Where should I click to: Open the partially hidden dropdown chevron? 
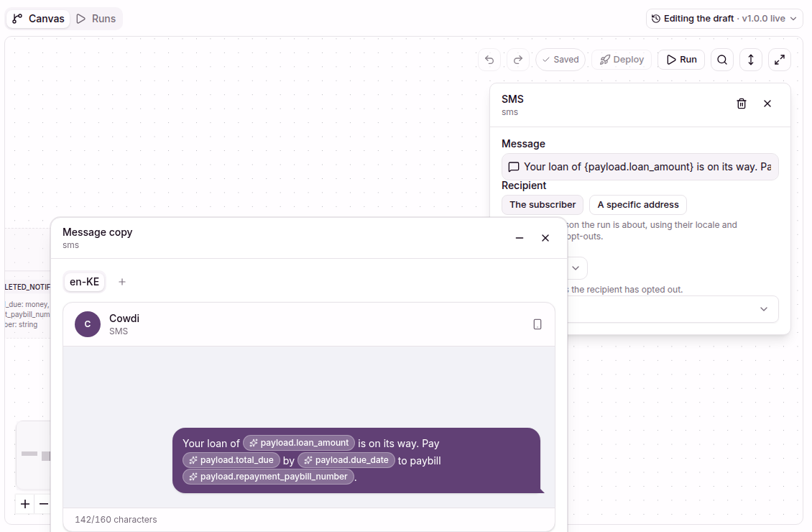click(576, 268)
